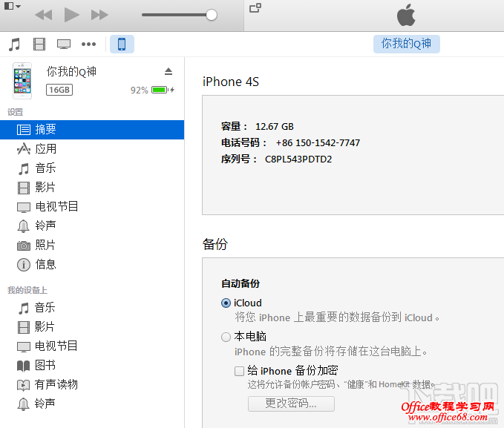Choose the 本电脑 backup radio button

click(226, 337)
